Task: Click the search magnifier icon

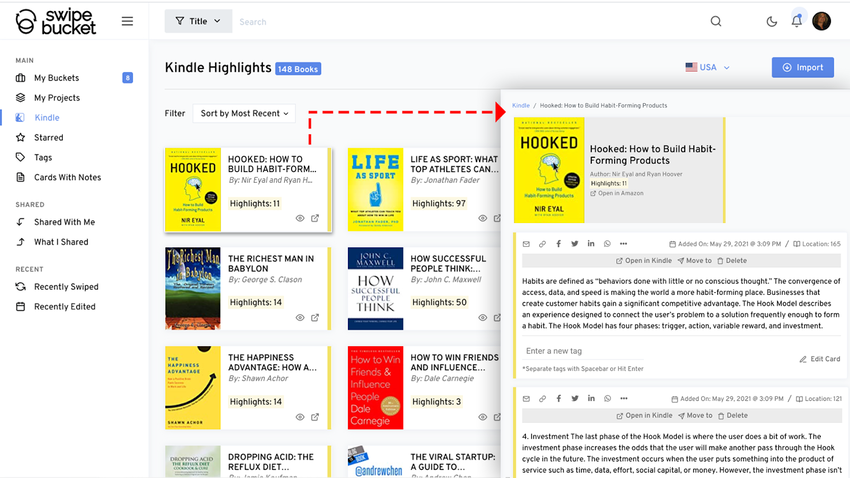Action: [x=716, y=21]
